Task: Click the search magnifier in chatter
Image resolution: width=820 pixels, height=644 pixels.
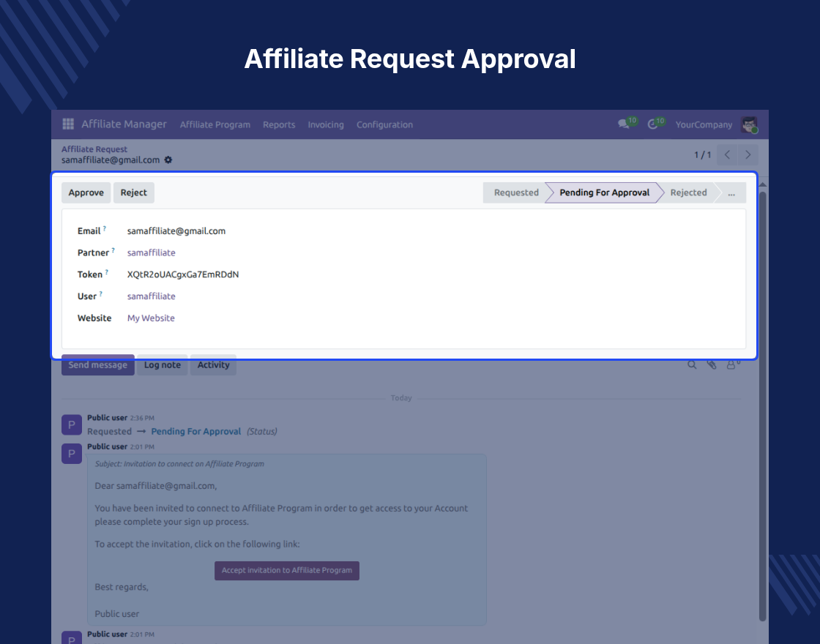Action: 692,365
